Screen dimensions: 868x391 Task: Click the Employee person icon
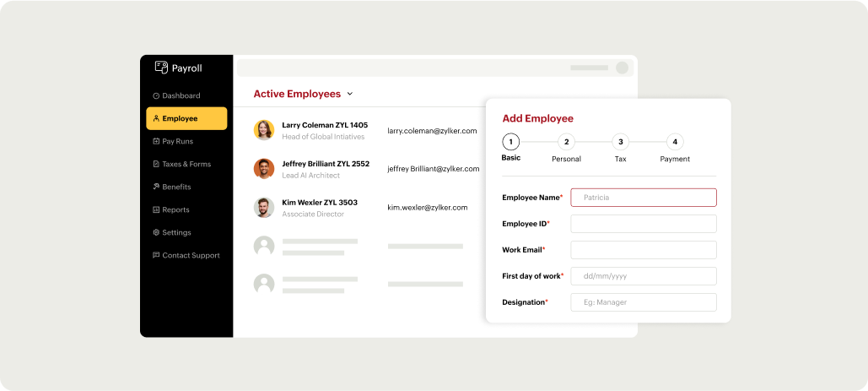[156, 118]
